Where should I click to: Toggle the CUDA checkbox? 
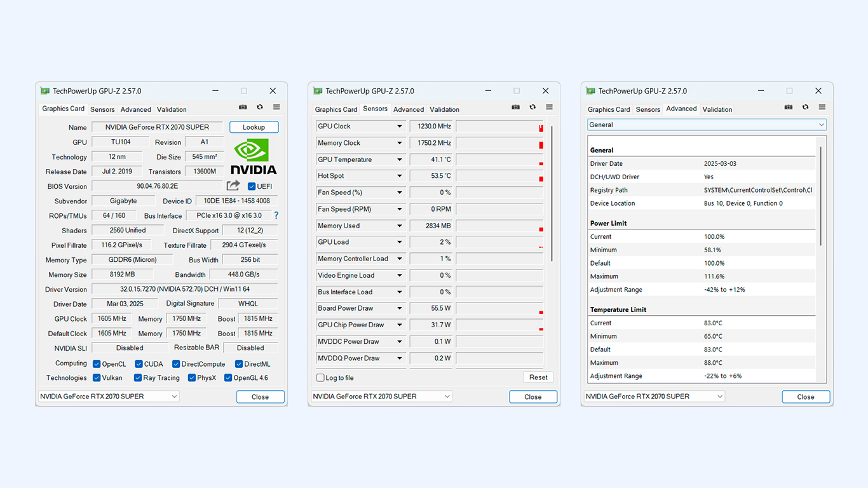139,364
